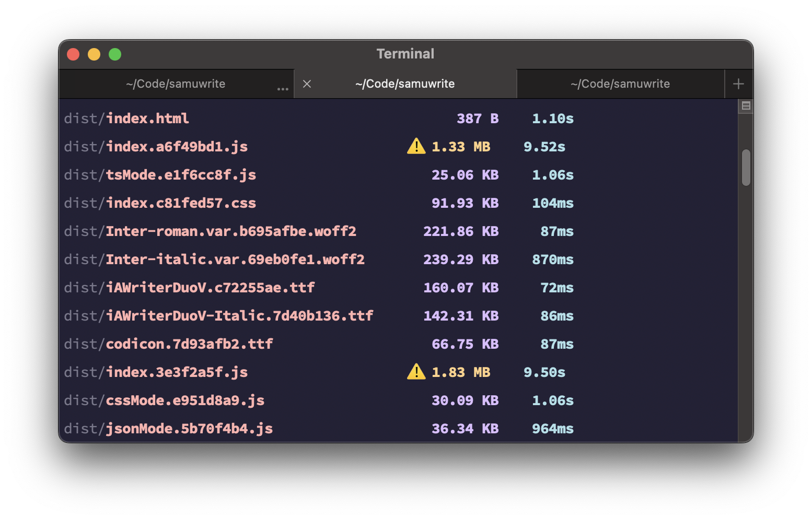The image size is (812, 520).
Task: Click file name tsMode.e1f6cc8f.js
Action: coord(181,175)
